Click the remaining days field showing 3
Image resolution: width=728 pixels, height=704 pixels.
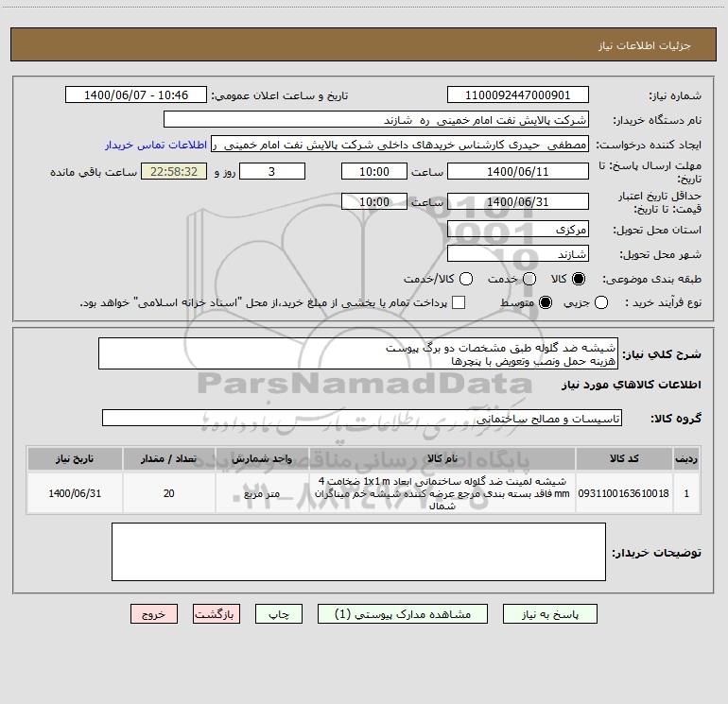point(272,171)
